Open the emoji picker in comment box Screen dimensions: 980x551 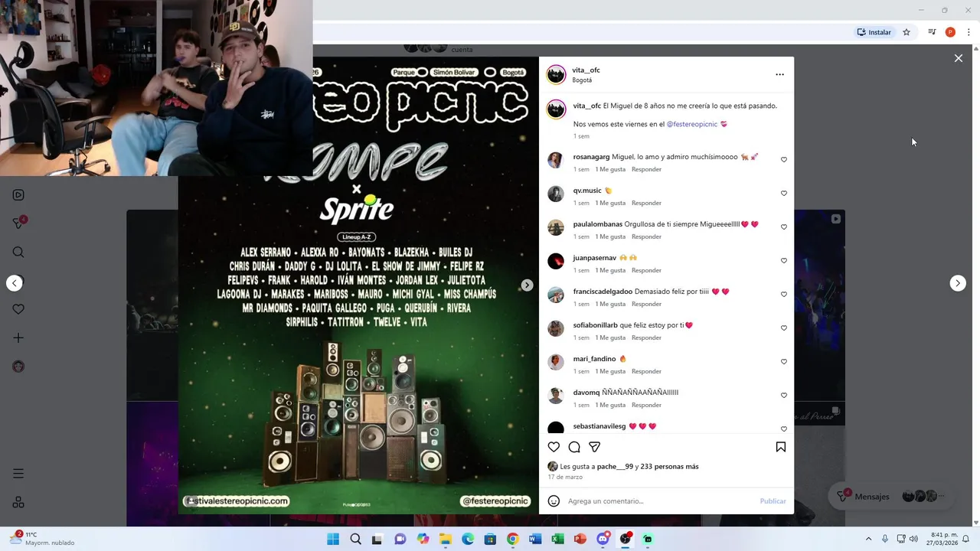[554, 501]
